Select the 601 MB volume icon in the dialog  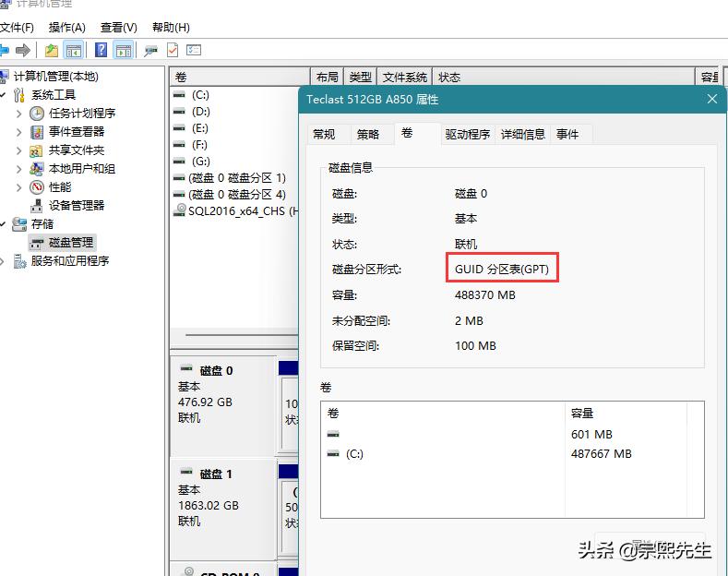pyautogui.click(x=333, y=435)
